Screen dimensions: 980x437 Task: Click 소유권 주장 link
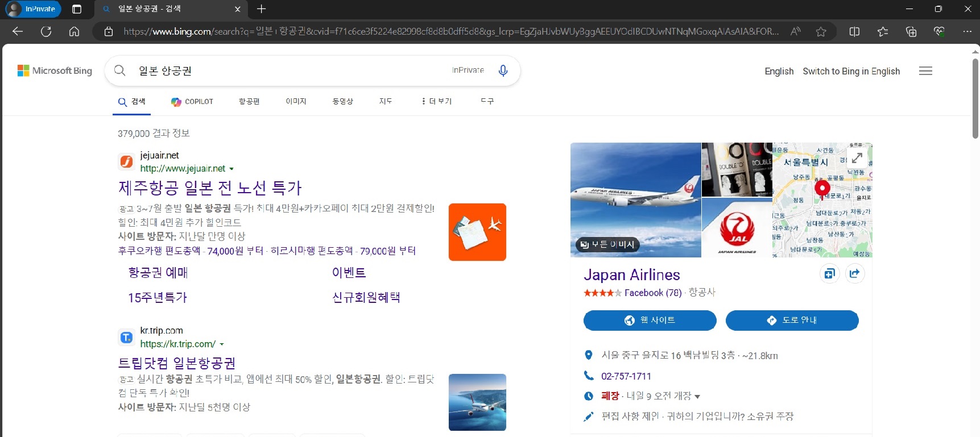point(770,416)
